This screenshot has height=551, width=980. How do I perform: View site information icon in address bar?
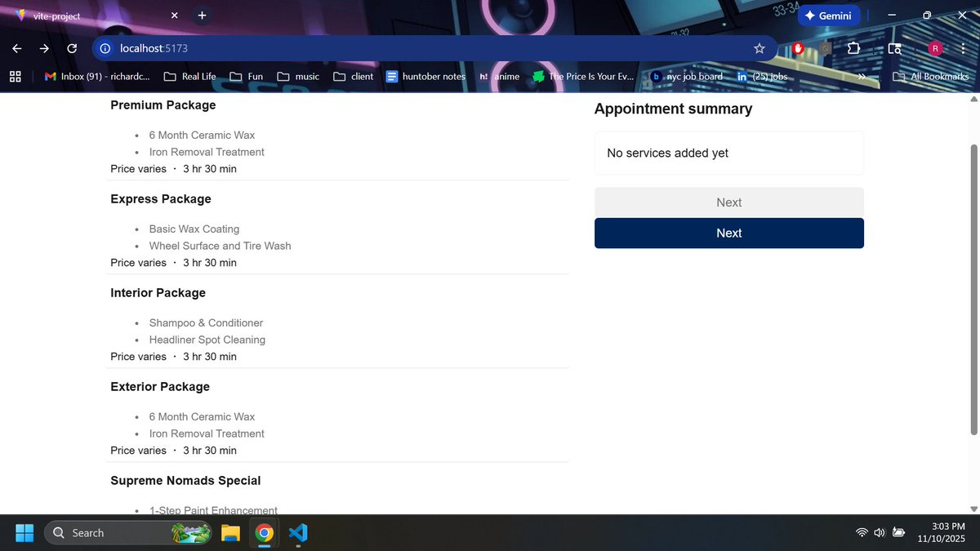[x=105, y=48]
